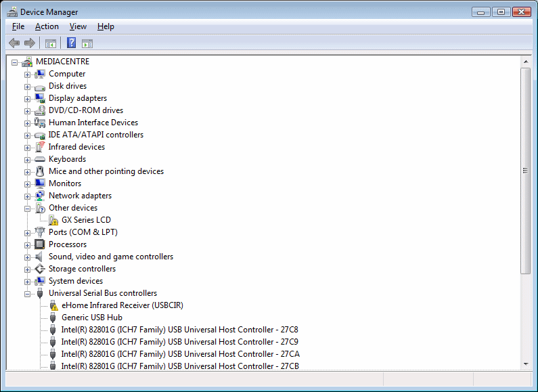Expand the Computer node

[x=27, y=74]
